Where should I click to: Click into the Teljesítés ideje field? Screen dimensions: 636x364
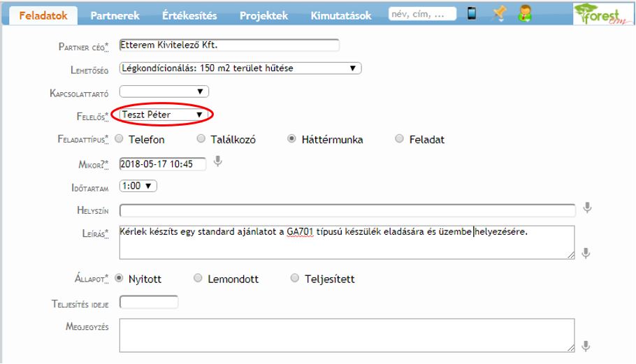point(149,303)
